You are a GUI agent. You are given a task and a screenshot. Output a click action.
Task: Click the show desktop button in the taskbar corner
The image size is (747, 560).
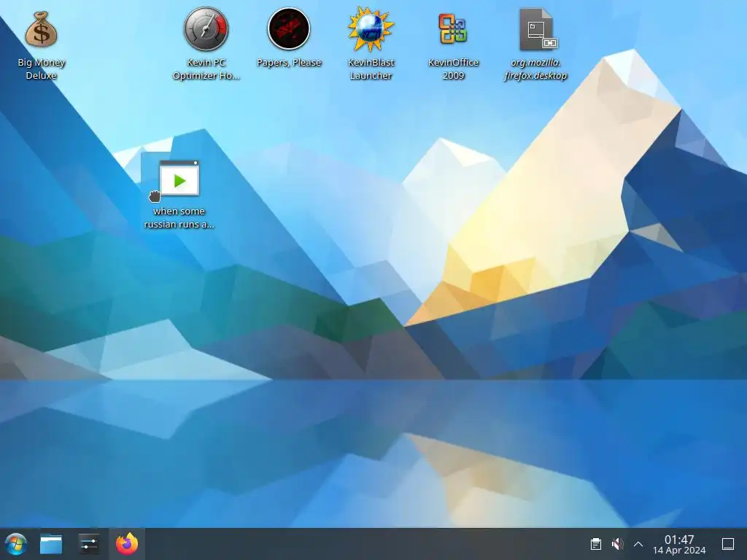pyautogui.click(x=728, y=544)
